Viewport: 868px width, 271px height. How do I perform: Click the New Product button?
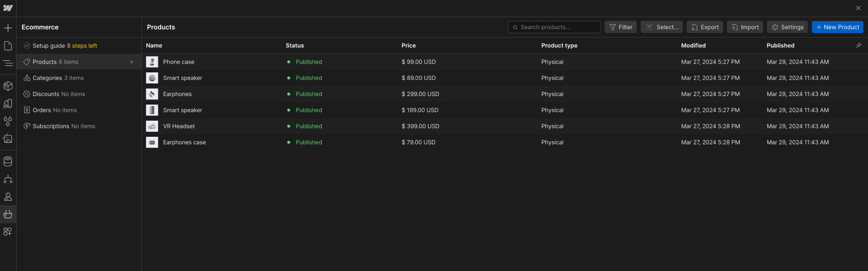click(x=837, y=27)
